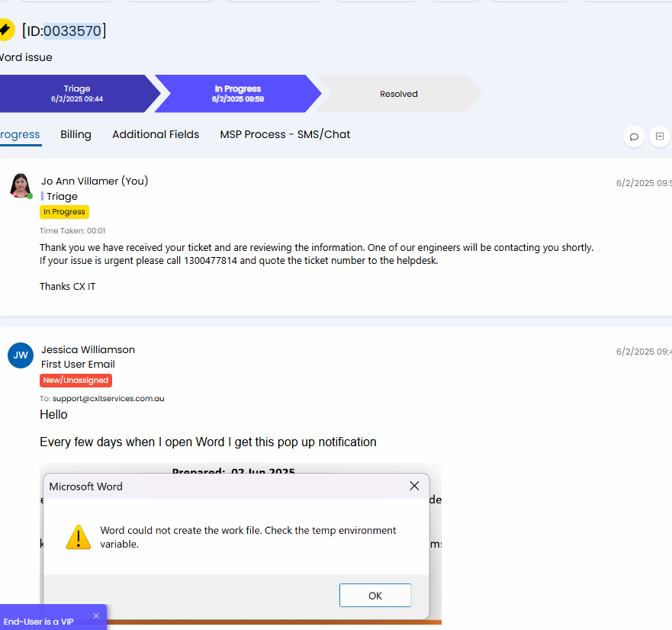The width and height of the screenshot is (672, 630).
Task: Click Jo Ann Villamer's profile photo
Action: 21,185
